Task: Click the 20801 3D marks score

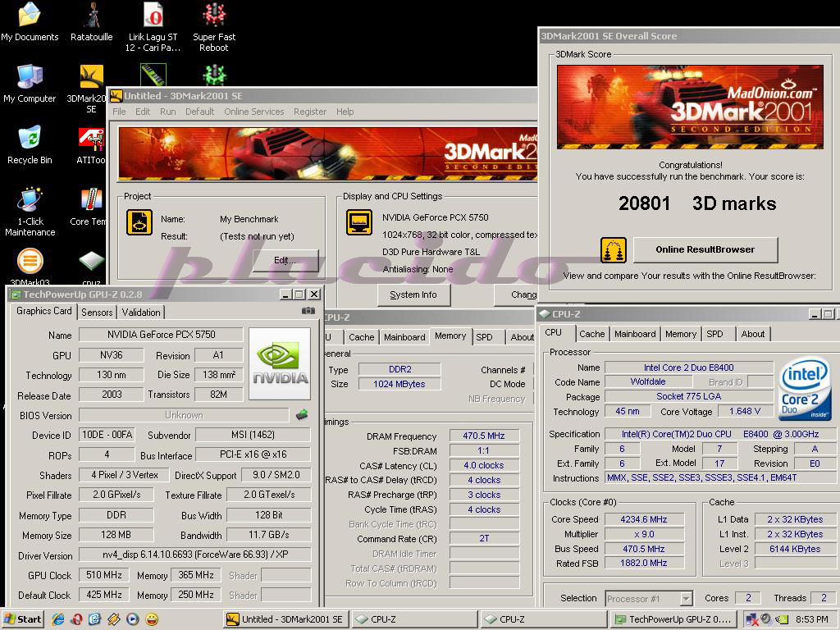Action: point(697,203)
